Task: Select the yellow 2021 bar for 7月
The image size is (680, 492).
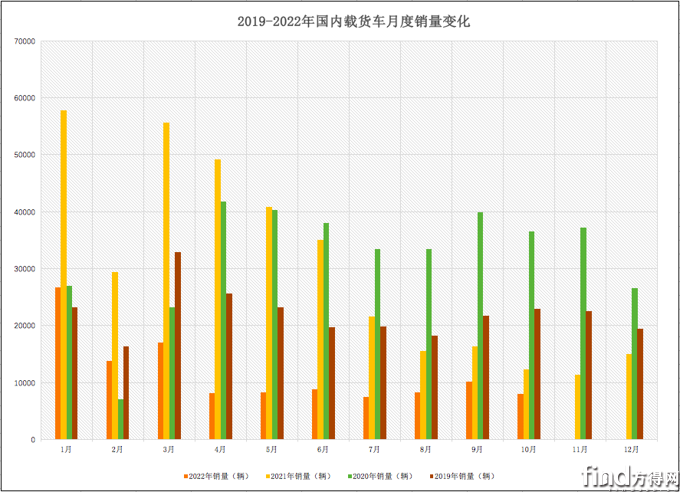Action: click(372, 378)
